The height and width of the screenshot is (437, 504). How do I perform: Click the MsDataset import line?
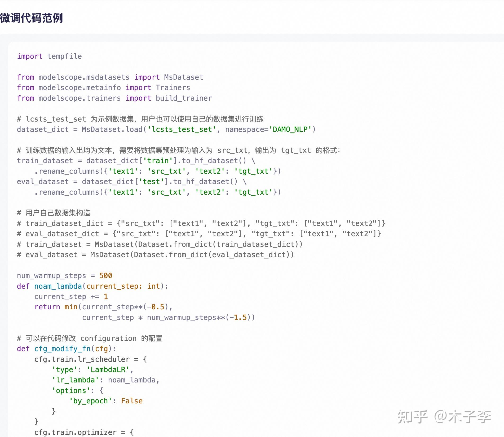(110, 77)
